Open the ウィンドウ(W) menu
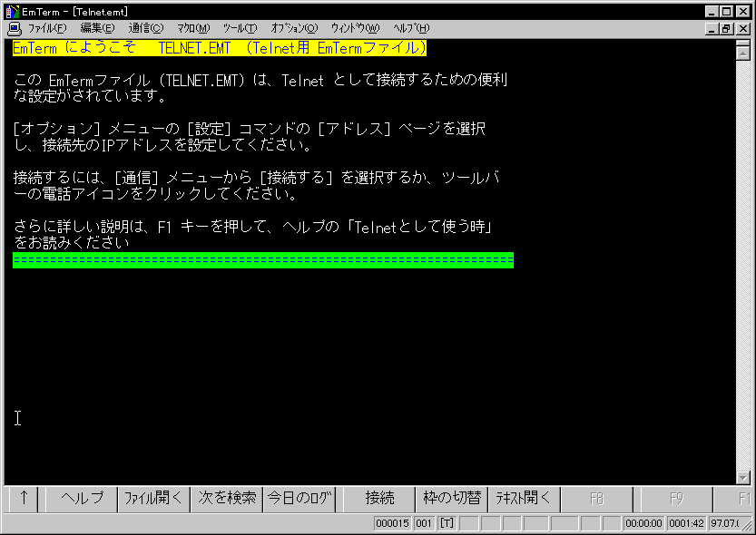Screen dimensions: 756x535 coord(356,28)
